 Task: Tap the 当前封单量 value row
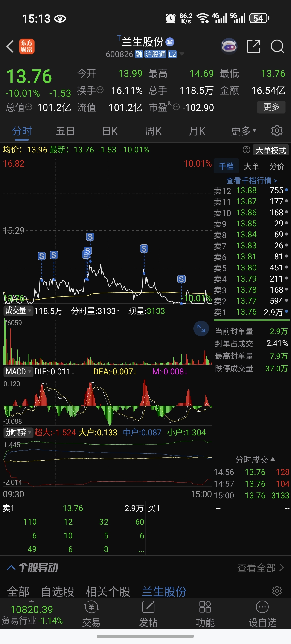pos(251,331)
